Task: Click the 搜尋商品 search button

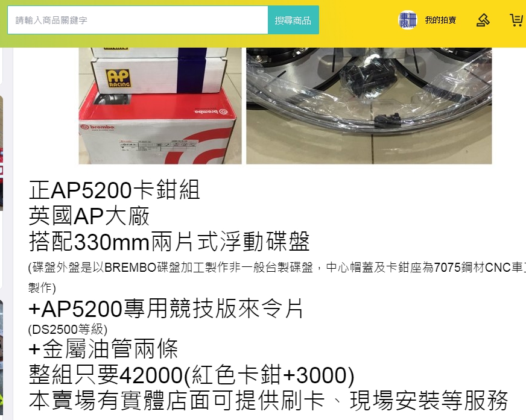Action: [293, 20]
